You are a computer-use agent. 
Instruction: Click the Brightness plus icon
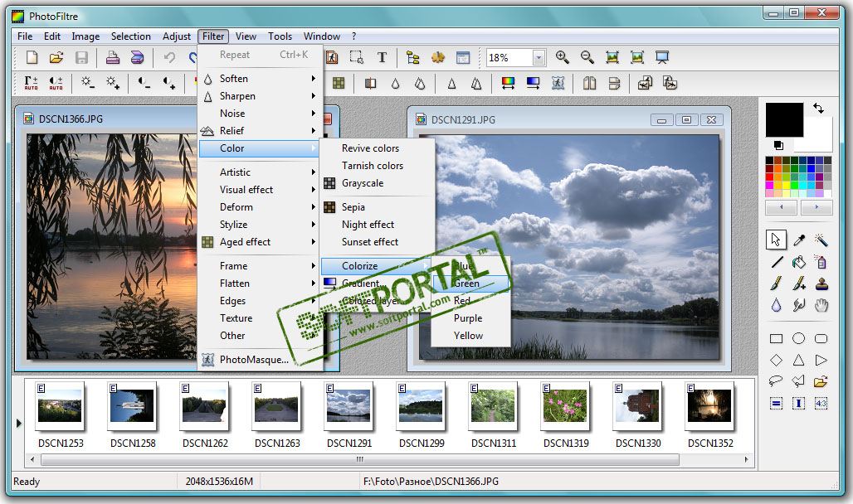pyautogui.click(x=113, y=83)
